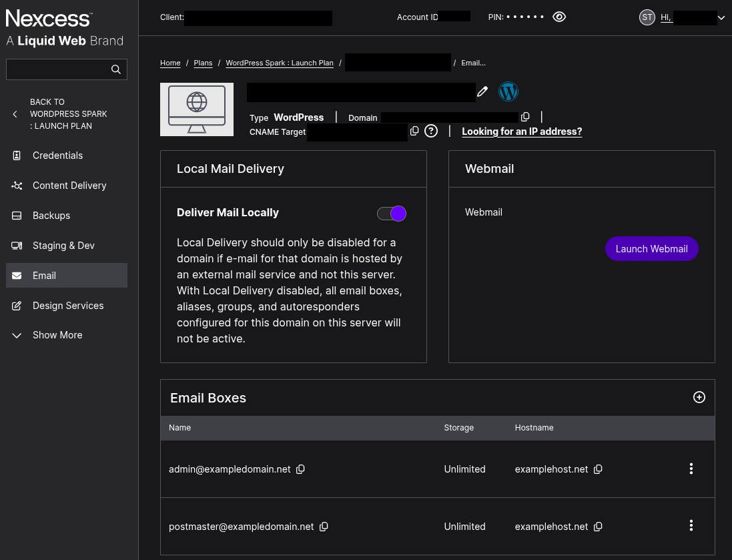Screen dimensions: 732x560
Task: Go to Staging & Dev section
Action: (63, 246)
